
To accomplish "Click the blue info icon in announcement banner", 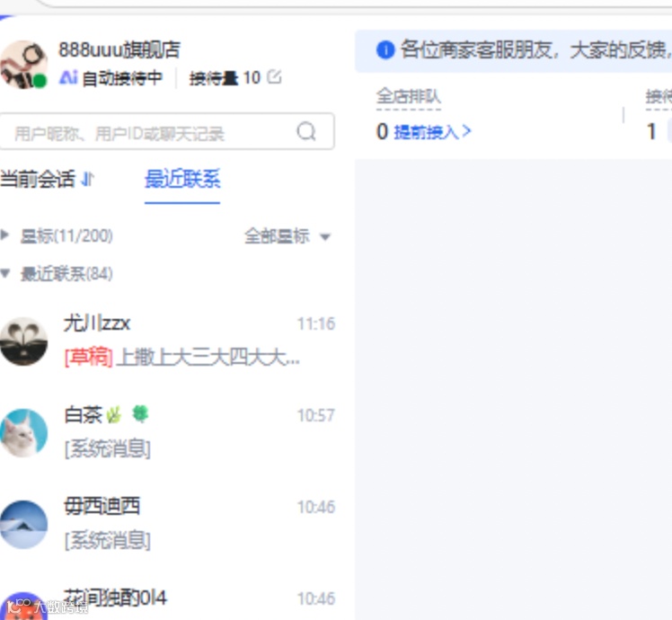I will 385,49.
